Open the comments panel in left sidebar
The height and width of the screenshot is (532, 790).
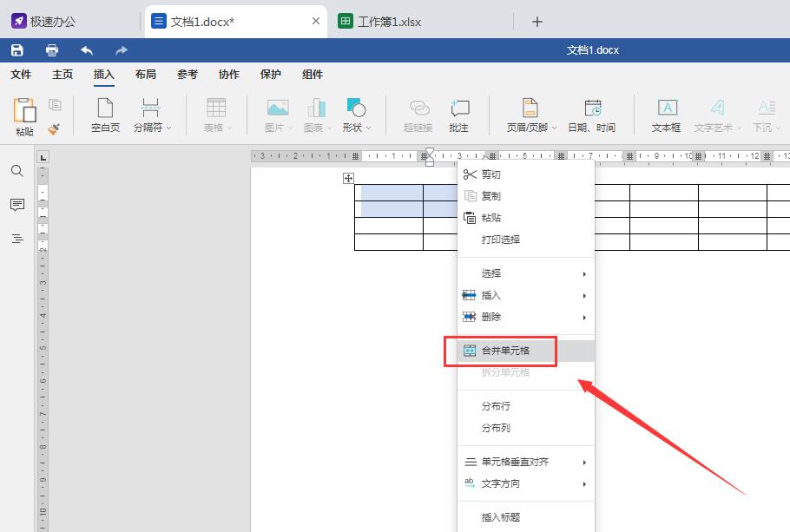(x=17, y=205)
